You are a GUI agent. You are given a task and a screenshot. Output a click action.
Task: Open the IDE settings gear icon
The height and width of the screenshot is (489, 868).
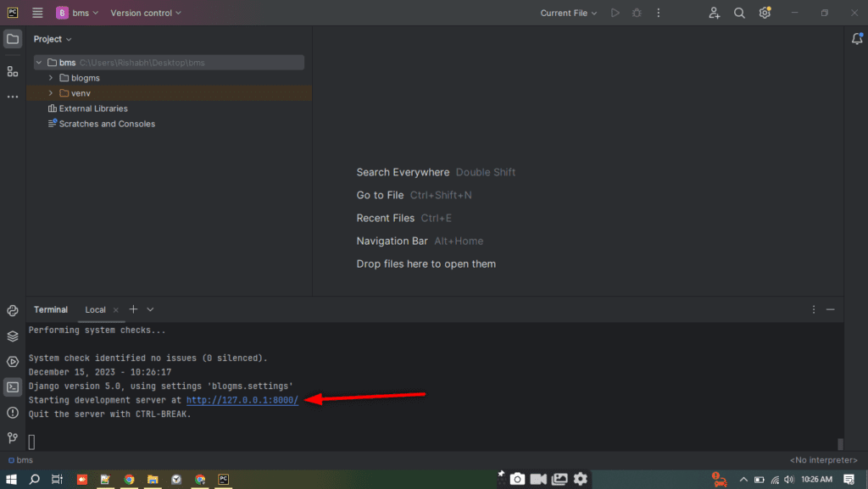pyautogui.click(x=765, y=13)
